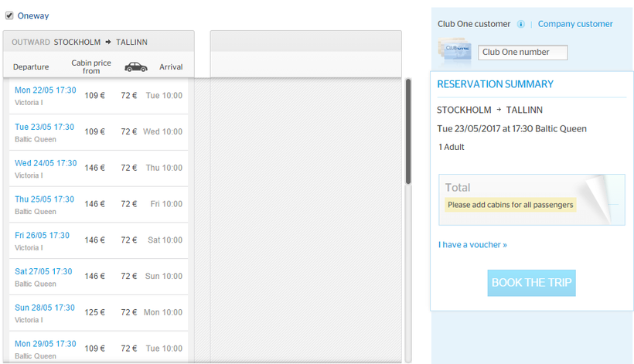
Task: Open the I have a voucher link
Action: 472,245
